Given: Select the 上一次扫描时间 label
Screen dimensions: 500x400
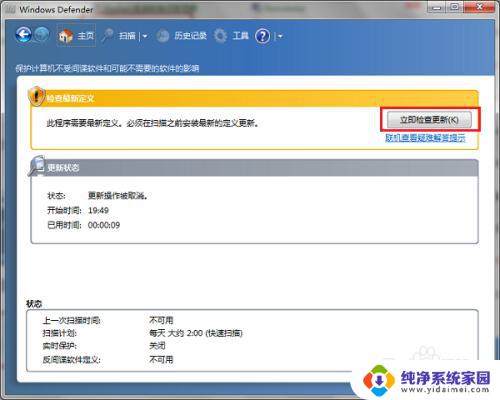Looking at the screenshot, I should point(72,320).
